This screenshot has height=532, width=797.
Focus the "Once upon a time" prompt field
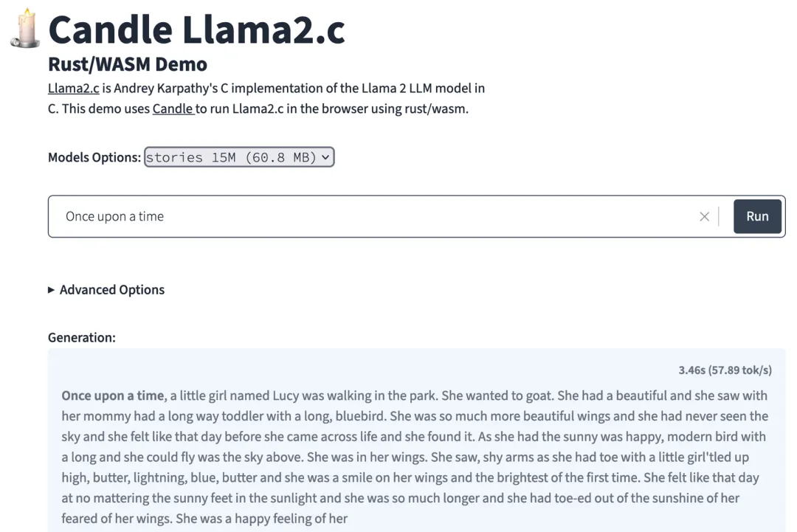pyautogui.click(x=369, y=216)
